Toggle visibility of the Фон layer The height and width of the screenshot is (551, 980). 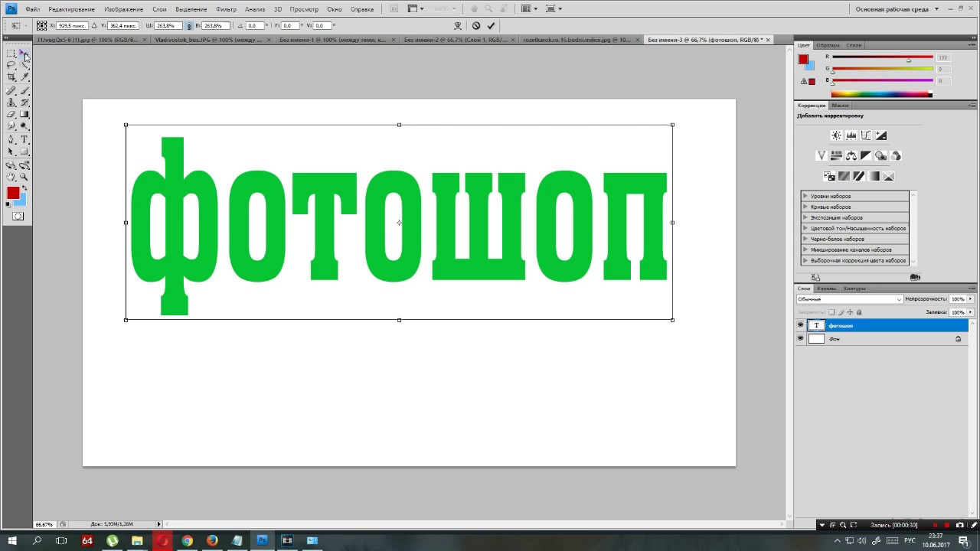point(801,338)
